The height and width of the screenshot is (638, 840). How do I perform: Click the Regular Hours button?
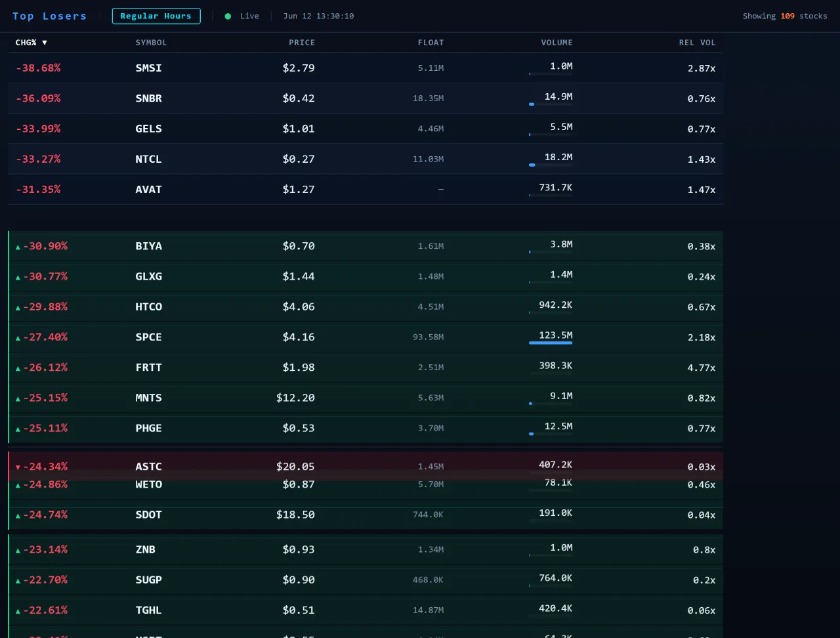pyautogui.click(x=156, y=16)
